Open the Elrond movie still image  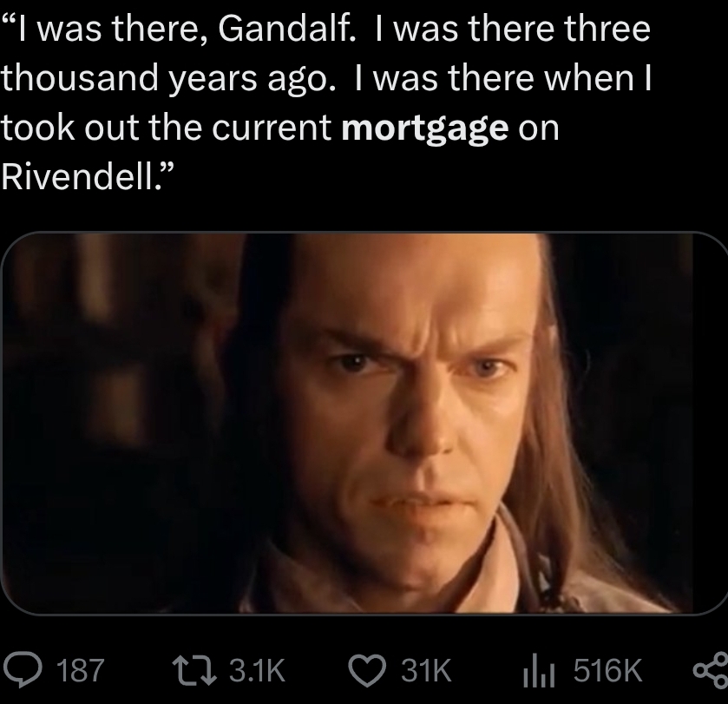(364, 423)
